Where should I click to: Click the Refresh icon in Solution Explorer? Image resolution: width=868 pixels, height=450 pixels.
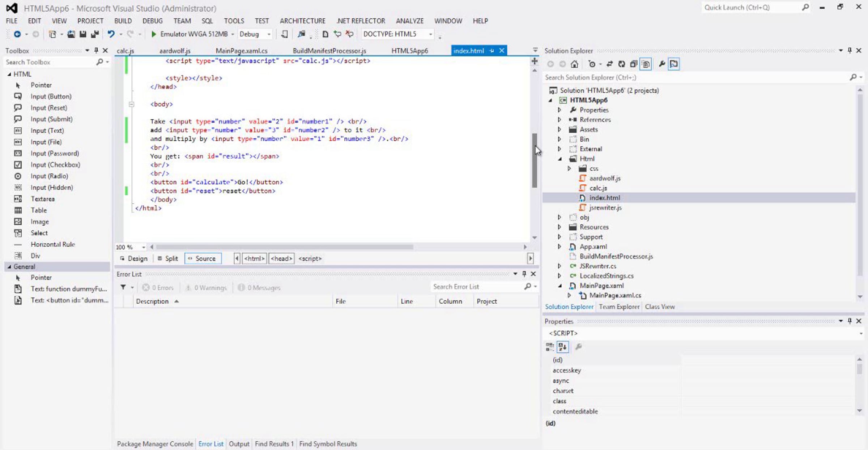point(621,64)
